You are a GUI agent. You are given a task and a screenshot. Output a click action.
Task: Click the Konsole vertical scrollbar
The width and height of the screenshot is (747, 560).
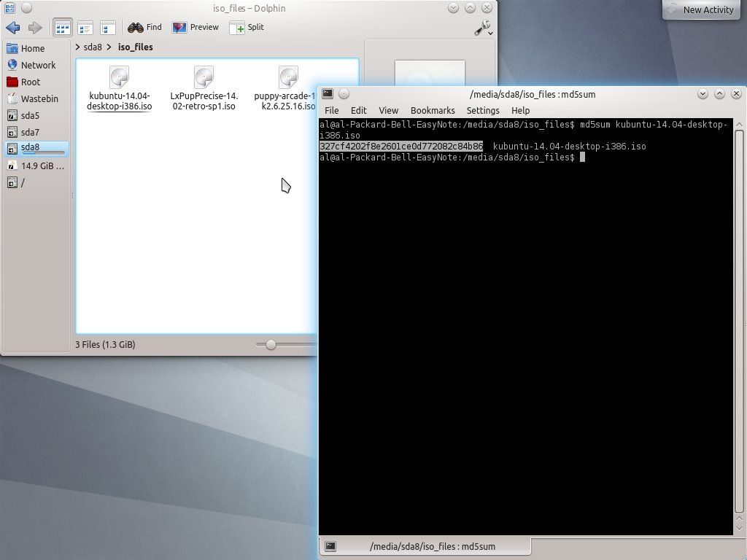pyautogui.click(x=740, y=322)
